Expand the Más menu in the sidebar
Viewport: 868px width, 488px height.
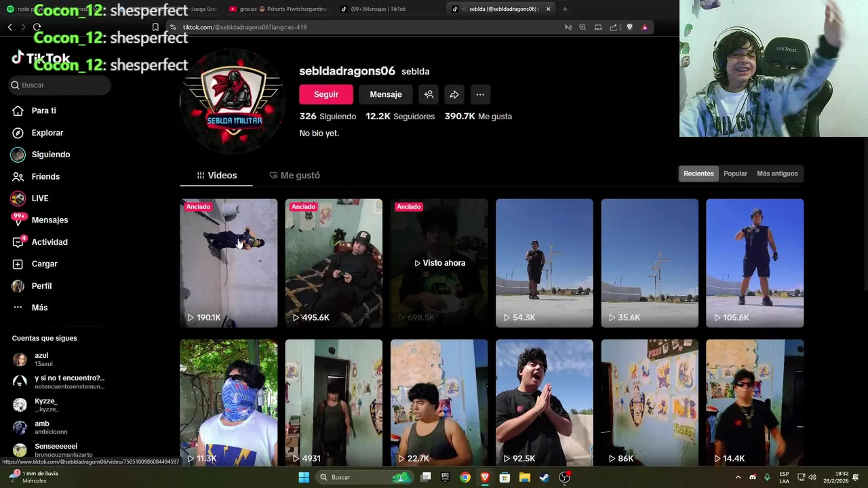coord(39,307)
